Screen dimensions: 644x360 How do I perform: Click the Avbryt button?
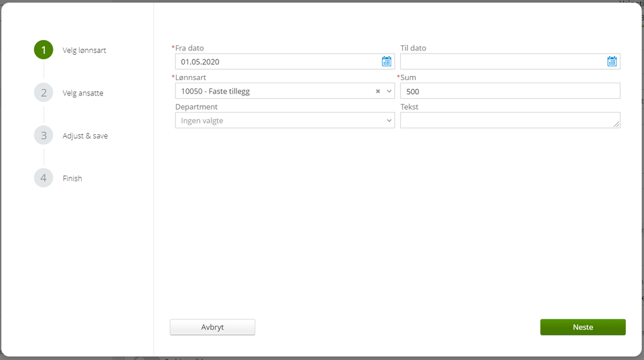(212, 327)
